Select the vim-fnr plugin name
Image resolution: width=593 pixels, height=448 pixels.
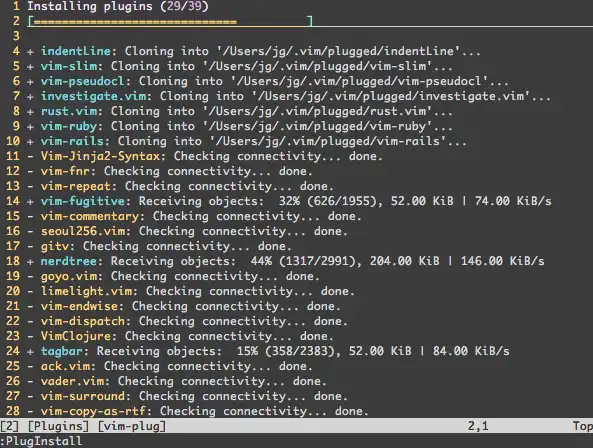(65, 171)
